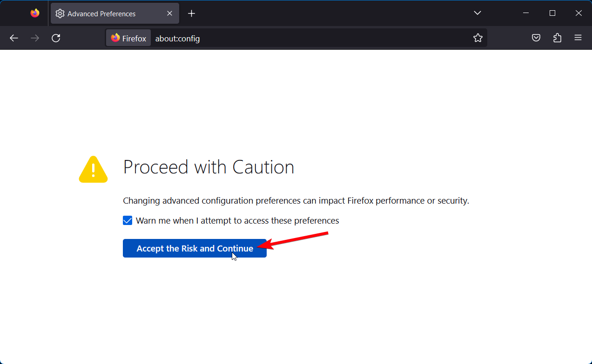Click the Forward arrow navigation button

pyautogui.click(x=35, y=38)
